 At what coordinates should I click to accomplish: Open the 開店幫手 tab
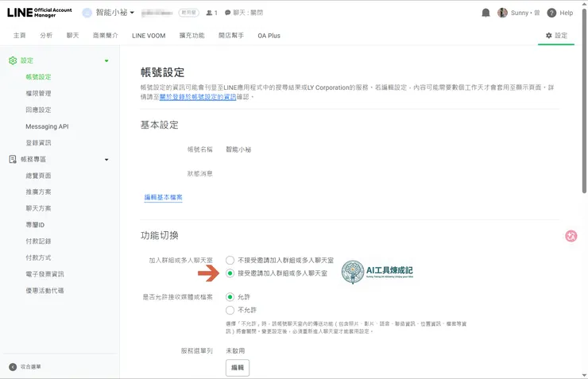[x=231, y=35]
